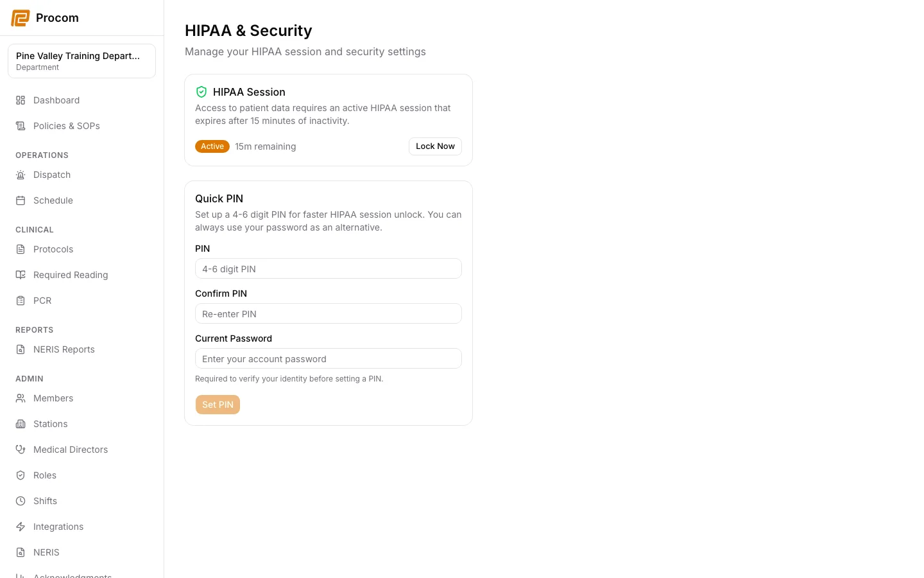
Task: Open the Pine Valley Training Department selector
Action: coord(81,61)
